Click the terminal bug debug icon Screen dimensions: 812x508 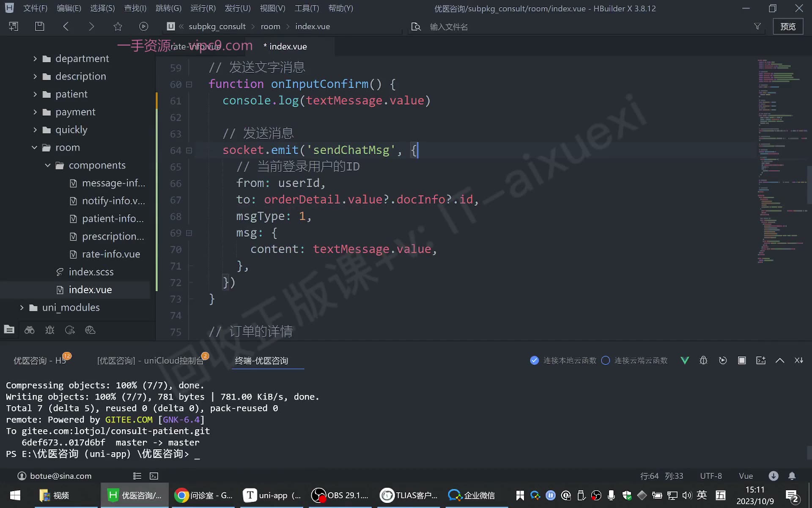point(703,360)
